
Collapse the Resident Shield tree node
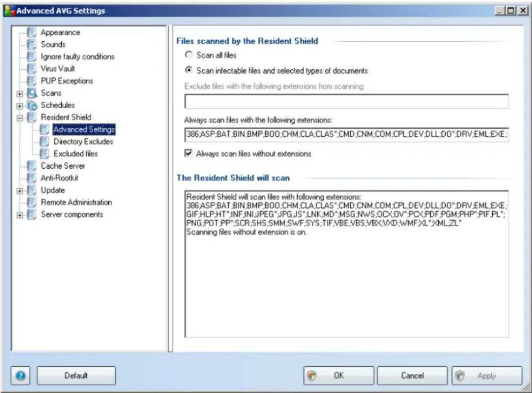point(20,118)
